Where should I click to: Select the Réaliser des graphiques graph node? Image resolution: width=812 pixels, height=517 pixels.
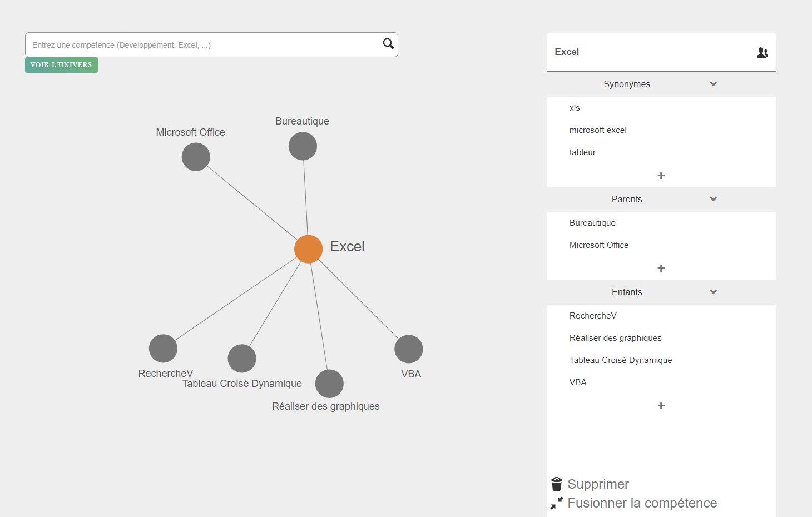(329, 384)
